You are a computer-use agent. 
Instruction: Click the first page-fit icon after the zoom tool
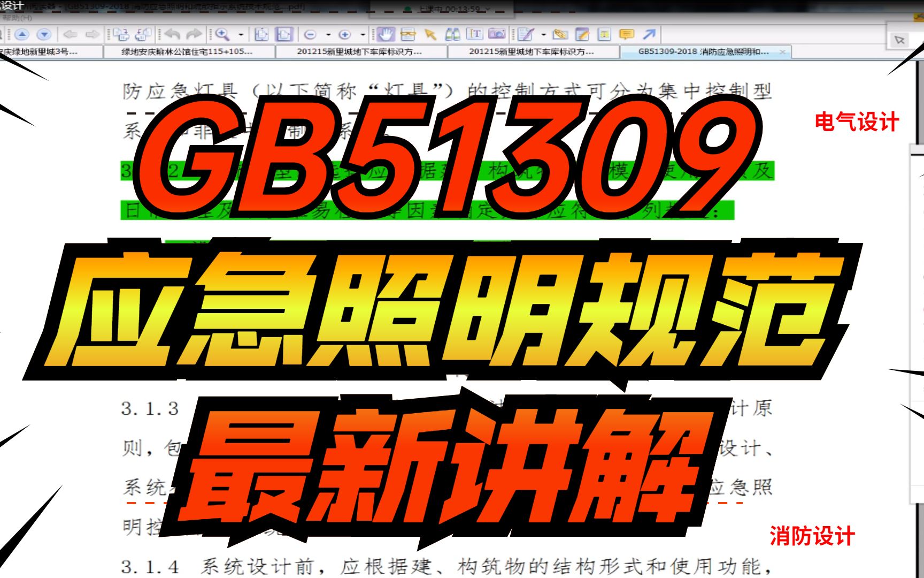tap(261, 35)
